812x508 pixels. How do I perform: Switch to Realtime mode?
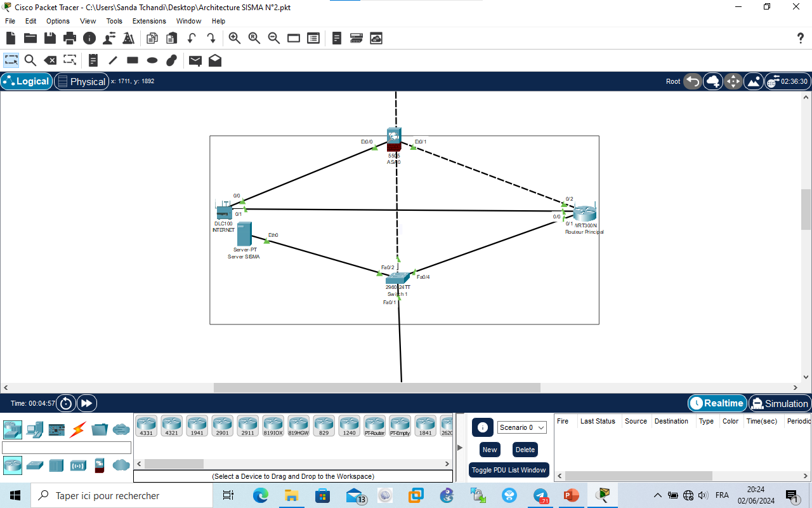(717, 403)
